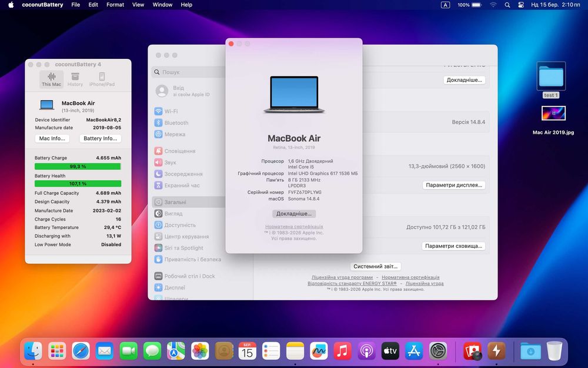Open the coconutBattery menu in the menu bar
The height and width of the screenshot is (368, 588).
[42, 5]
